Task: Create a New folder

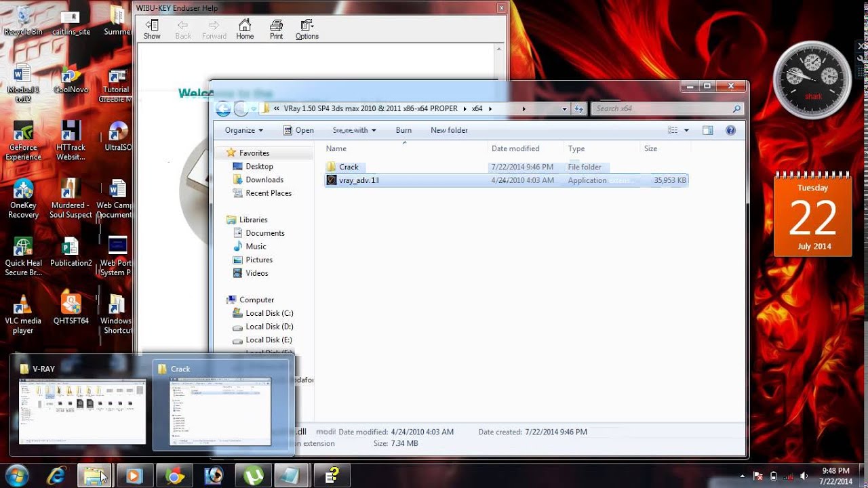Action: point(449,130)
